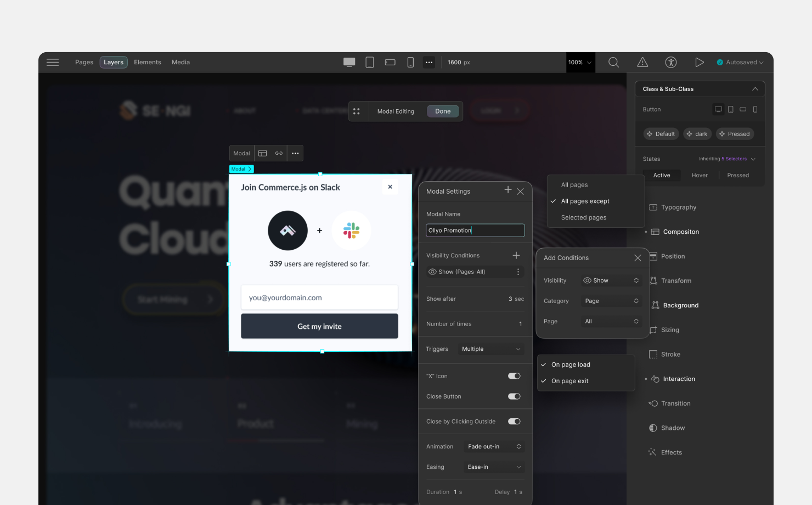This screenshot has height=505, width=812.
Task: Open the 100% zoom dropdown
Action: click(580, 62)
